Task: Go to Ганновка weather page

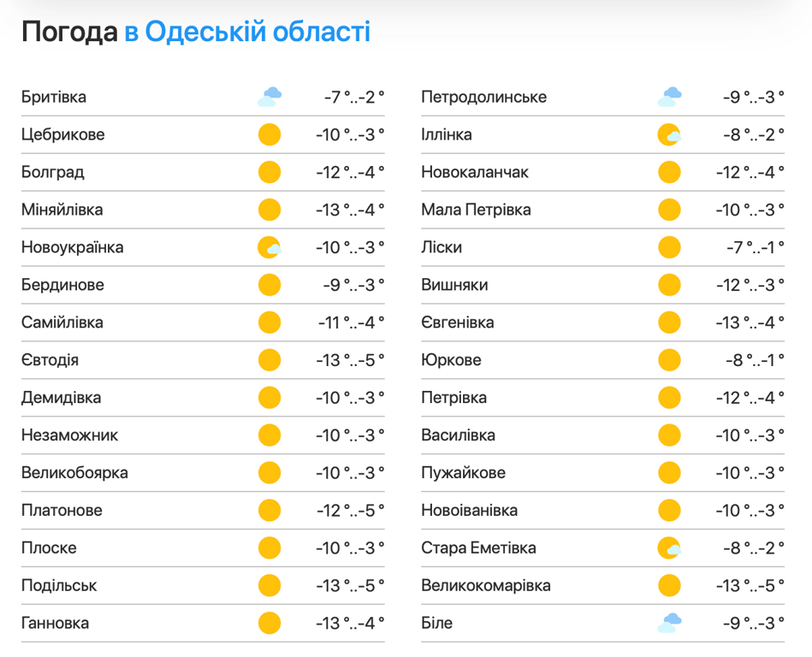Action: [x=55, y=623]
